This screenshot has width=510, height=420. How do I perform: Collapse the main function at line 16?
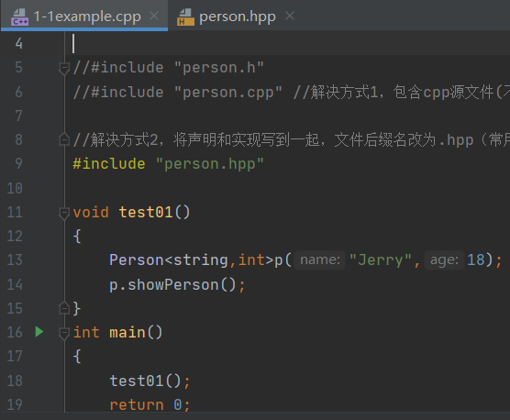64,333
